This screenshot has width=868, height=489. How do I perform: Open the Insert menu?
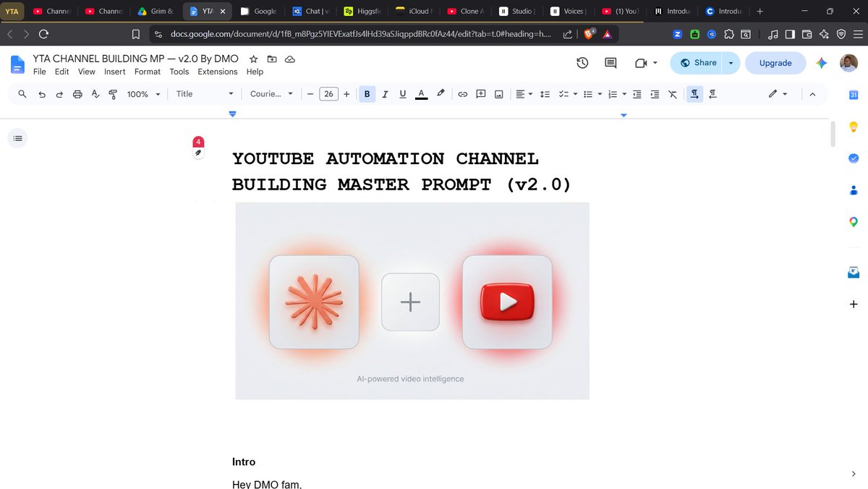point(114,72)
